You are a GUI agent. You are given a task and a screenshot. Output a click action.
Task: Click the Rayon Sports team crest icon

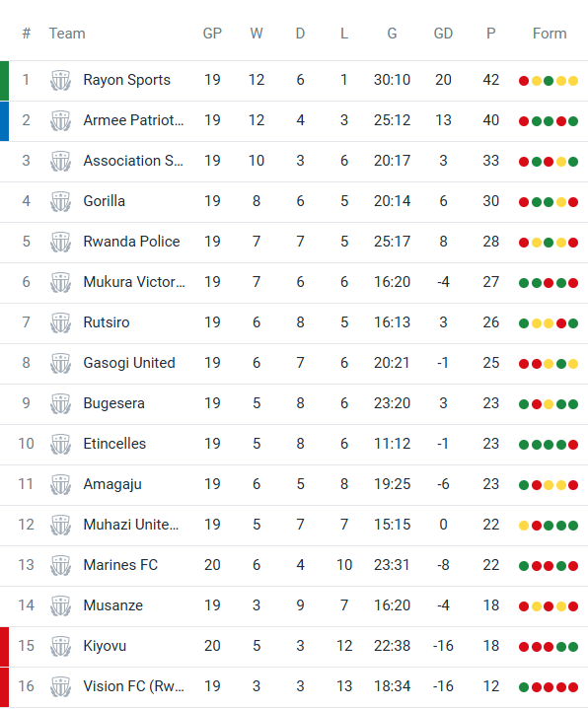tap(60, 80)
